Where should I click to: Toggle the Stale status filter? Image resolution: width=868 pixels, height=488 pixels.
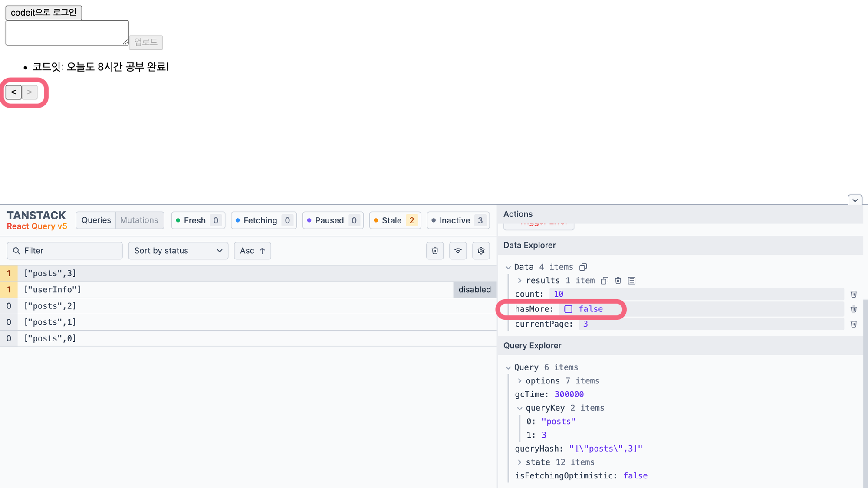(x=395, y=220)
